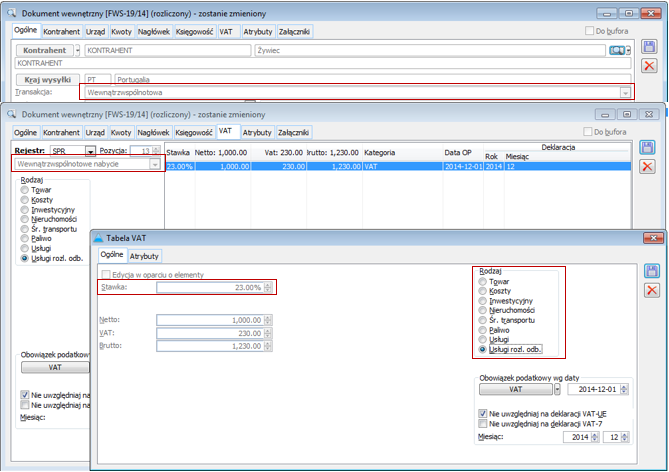Viewport: 669px width, 472px height.
Task: Click magnifier icon in second window title bar
Action: [11, 114]
